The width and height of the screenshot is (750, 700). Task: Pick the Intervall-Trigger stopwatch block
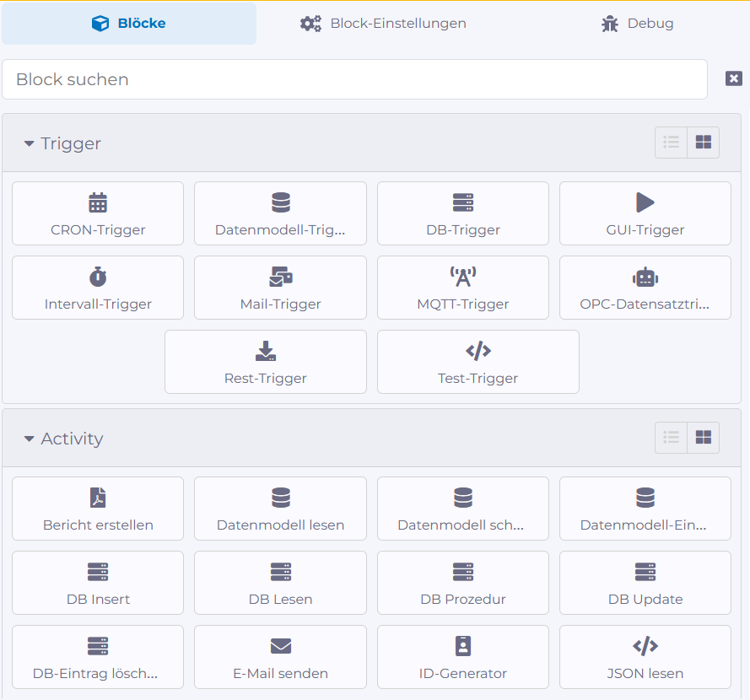pyautogui.click(x=98, y=288)
